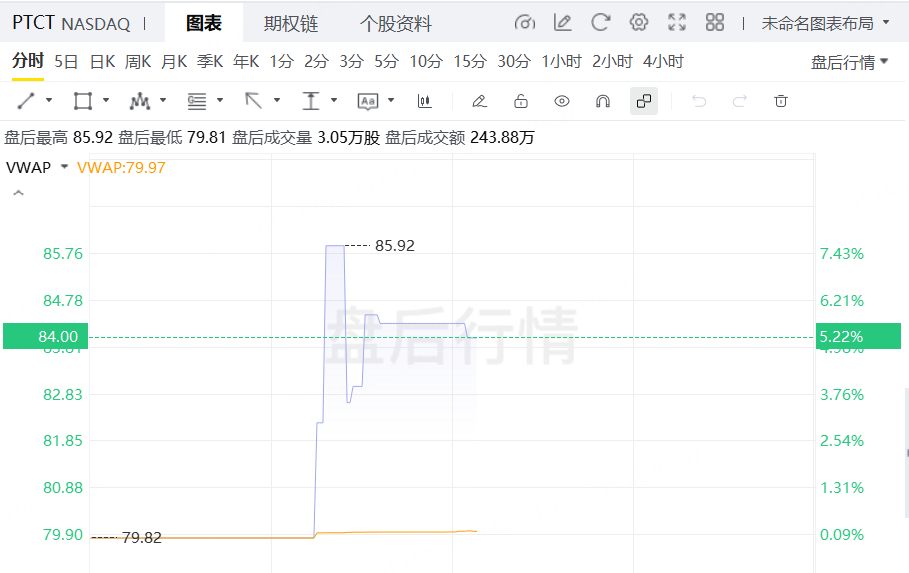Image resolution: width=909 pixels, height=573 pixels.
Task: Select the 3分 interval
Action: 351,61
